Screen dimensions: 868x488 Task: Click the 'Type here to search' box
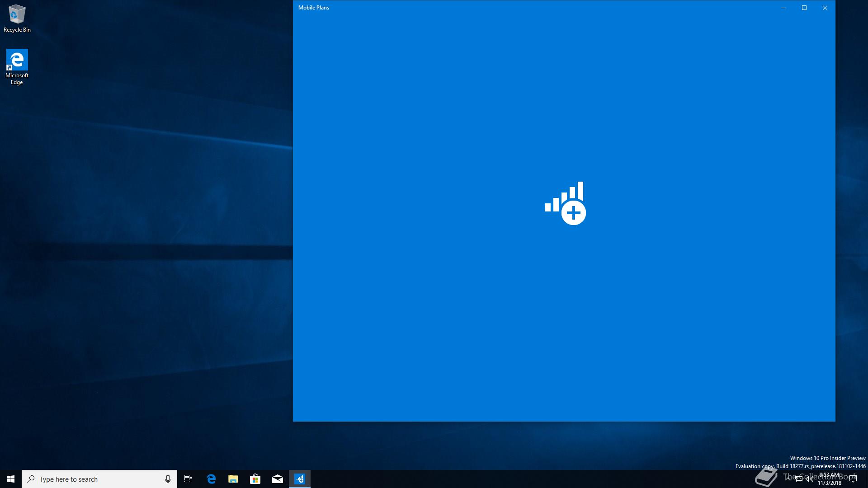click(99, 479)
